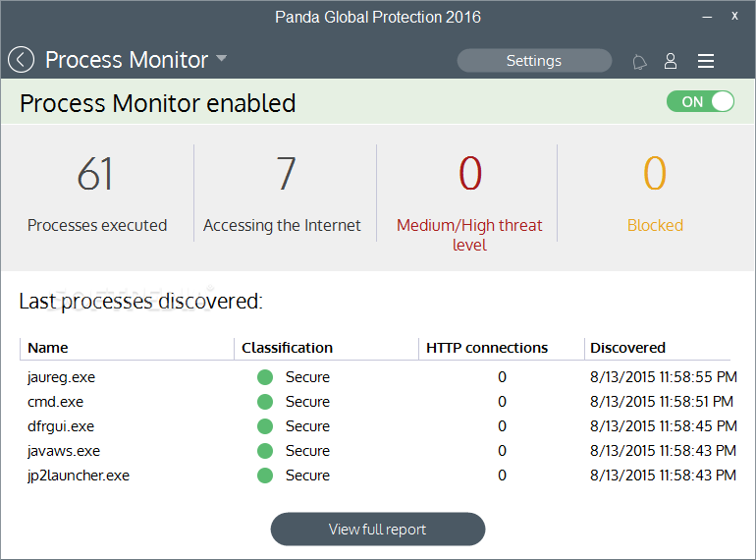Click the Process Monitor enabled status text
This screenshot has height=560, width=756.
point(158,103)
